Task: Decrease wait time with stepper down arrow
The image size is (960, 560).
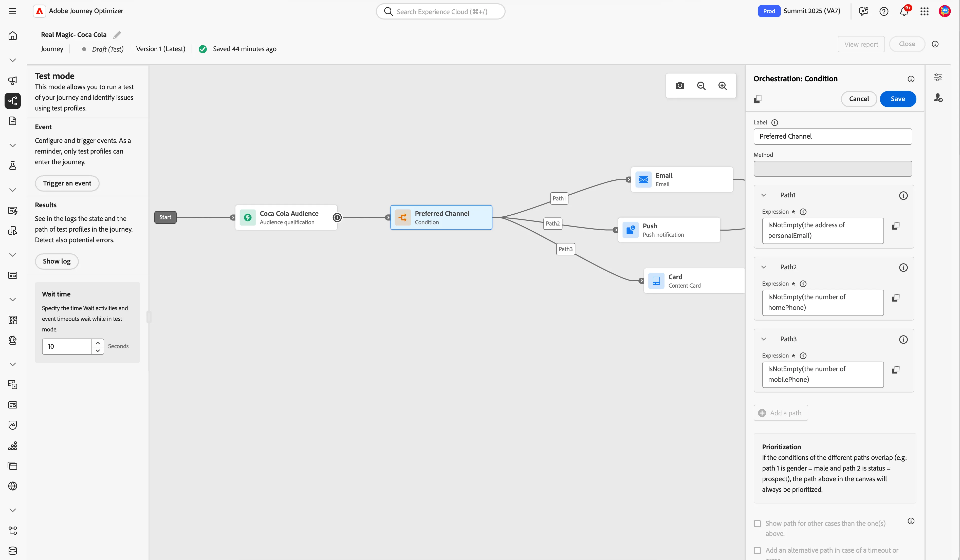Action: point(98,350)
